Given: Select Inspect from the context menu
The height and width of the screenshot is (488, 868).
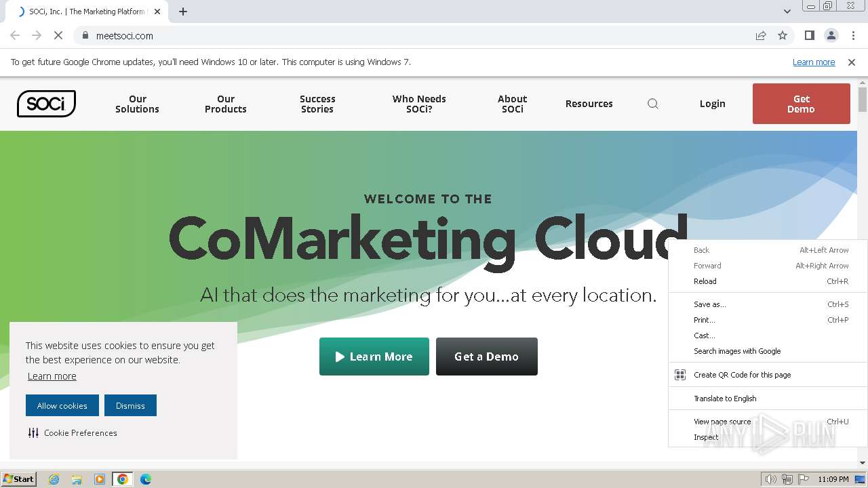Looking at the screenshot, I should coord(706,437).
